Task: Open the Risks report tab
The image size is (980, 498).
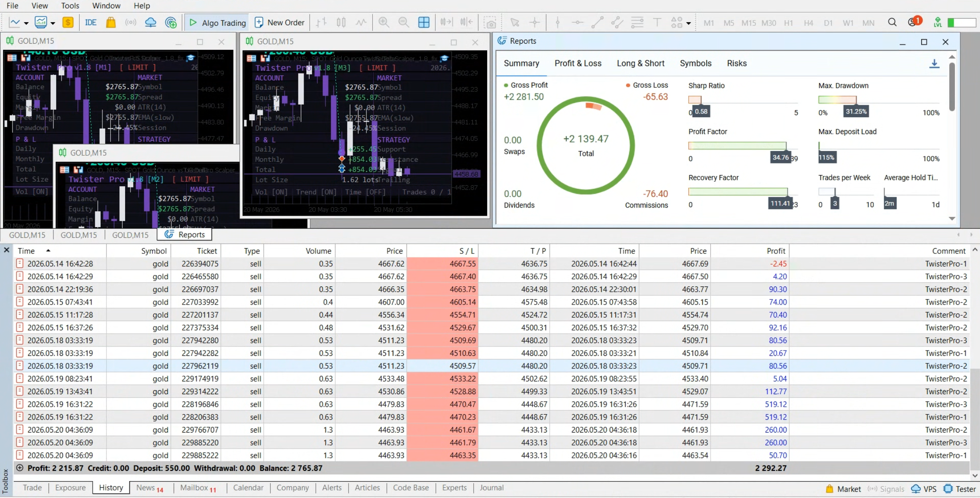Action: 736,63
